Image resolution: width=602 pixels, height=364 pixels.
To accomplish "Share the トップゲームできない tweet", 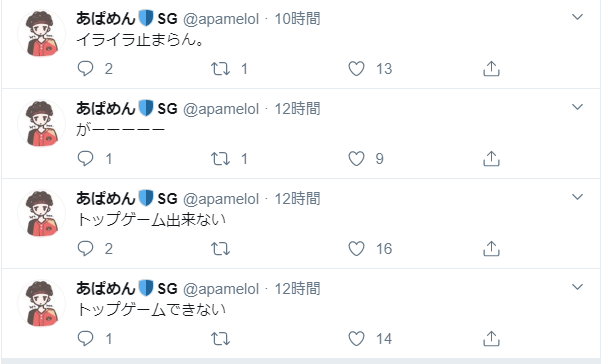I will pos(491,339).
